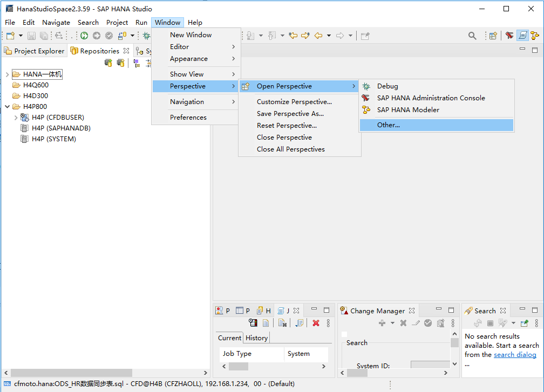Open Change Manager view menu dots
The height and width of the screenshot is (392, 544).
click(453, 323)
